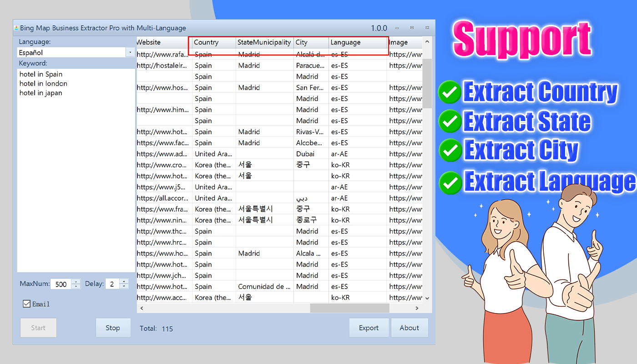The image size is (637, 364).
Task: Select the "Alcalá d..." city cell
Action: 311,55
